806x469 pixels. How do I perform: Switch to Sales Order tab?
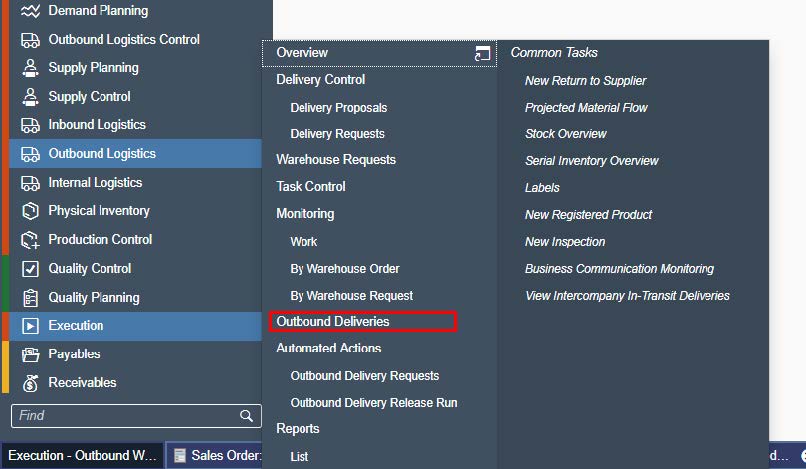pos(216,456)
